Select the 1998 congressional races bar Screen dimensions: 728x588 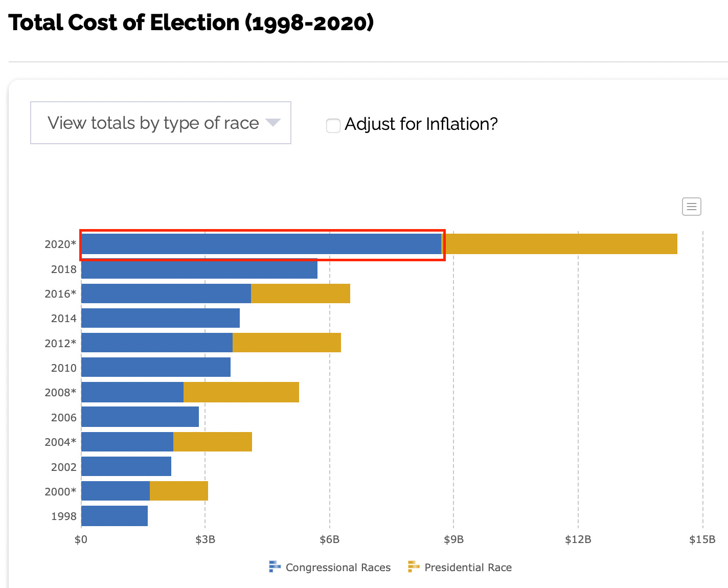115,516
